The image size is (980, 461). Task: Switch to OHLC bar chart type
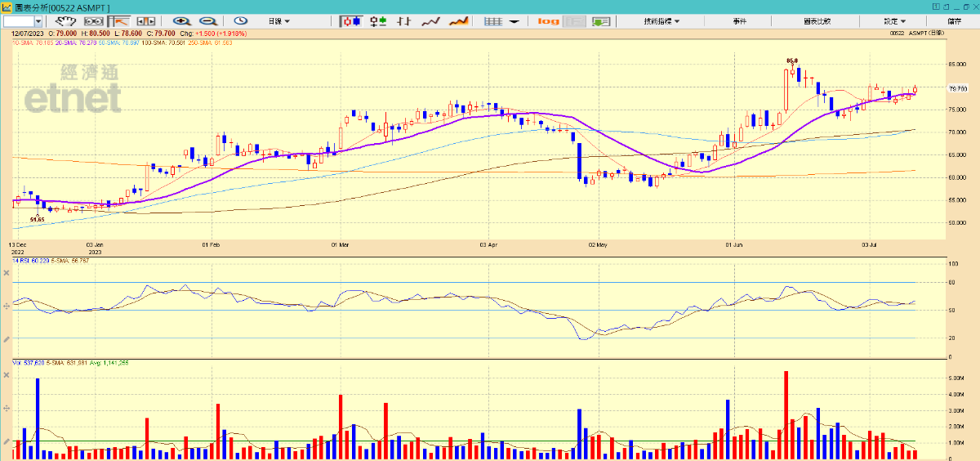point(404,20)
